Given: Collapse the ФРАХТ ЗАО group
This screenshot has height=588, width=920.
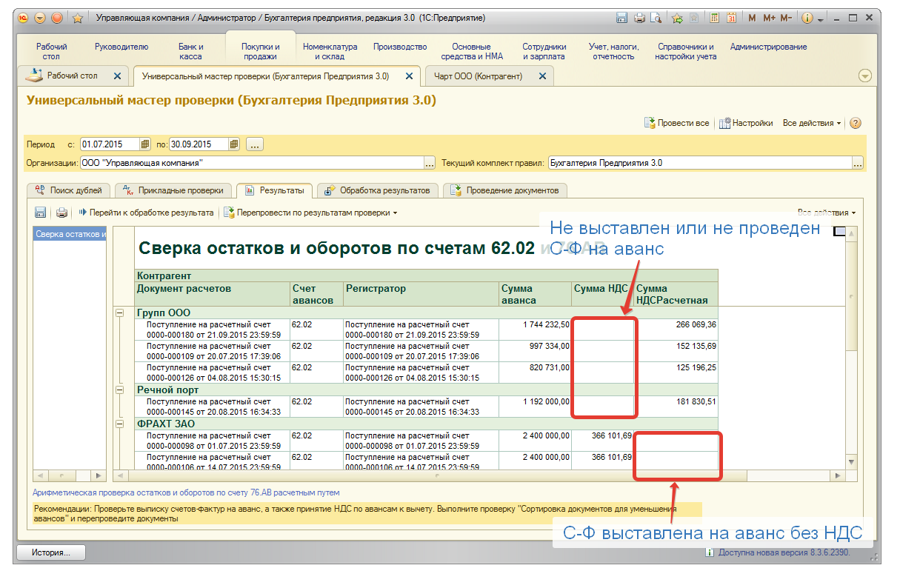Looking at the screenshot, I should [119, 424].
